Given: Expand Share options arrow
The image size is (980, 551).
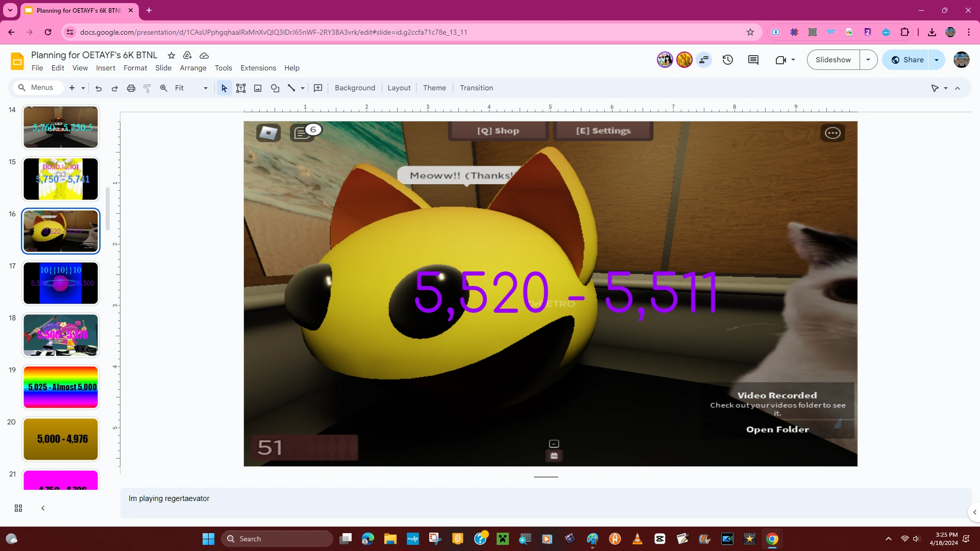Looking at the screenshot, I should tap(937, 60).
